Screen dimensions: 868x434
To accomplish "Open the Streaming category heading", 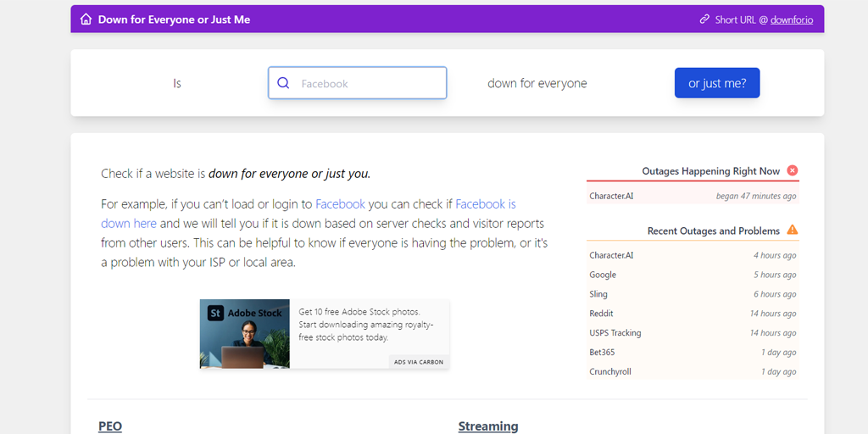I will click(488, 426).
